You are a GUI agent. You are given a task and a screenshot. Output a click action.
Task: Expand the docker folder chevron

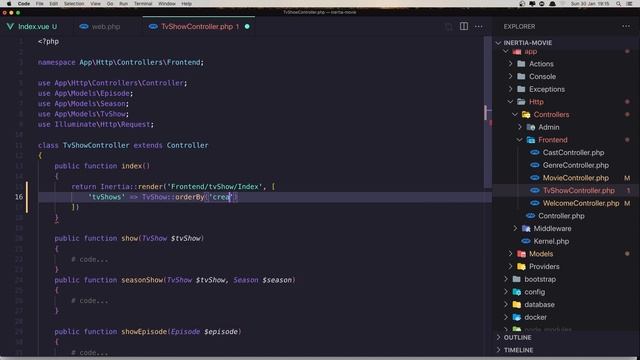(506, 317)
